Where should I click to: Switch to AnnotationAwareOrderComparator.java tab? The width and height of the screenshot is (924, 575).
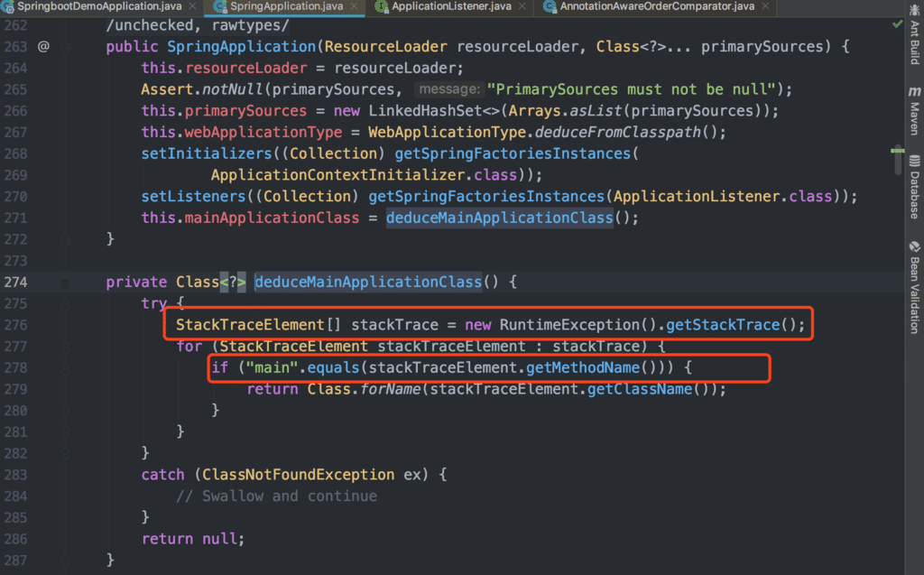point(657,6)
